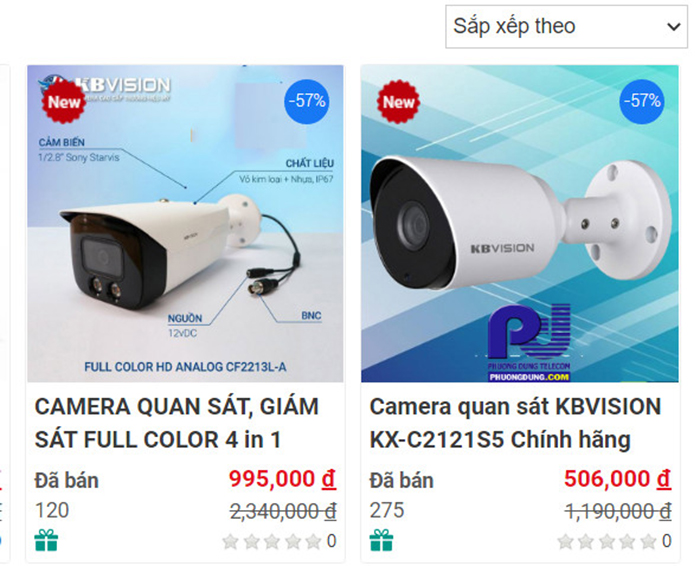The width and height of the screenshot is (700, 566).
Task: Open the CAMERA QUAN SÁT FULL COLOR 4 in 1 title
Action: [x=177, y=423]
